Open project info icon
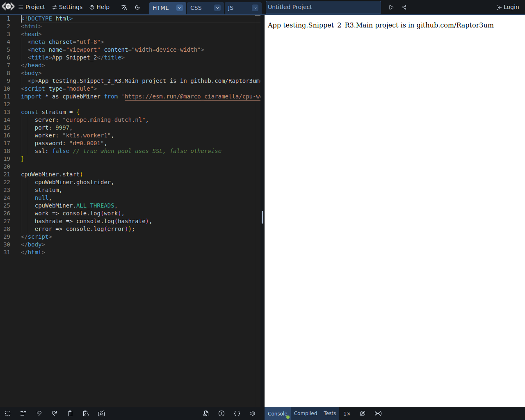525x420 pixels. tap(221, 413)
